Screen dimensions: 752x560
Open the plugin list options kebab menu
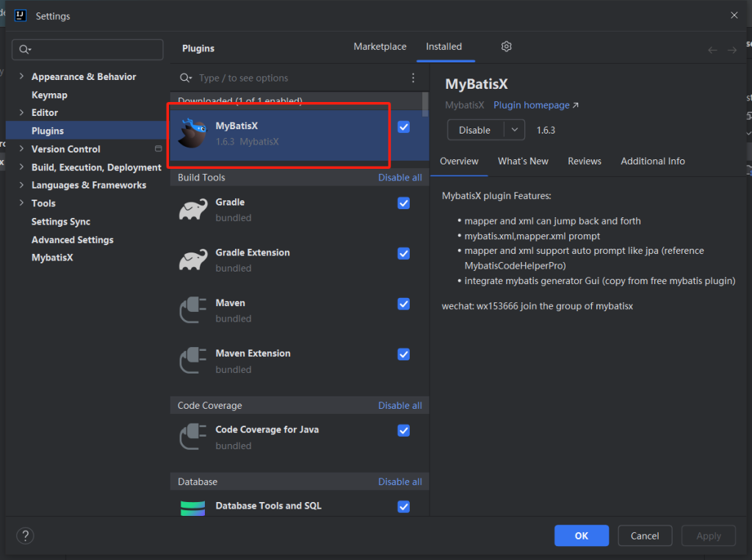coord(413,78)
